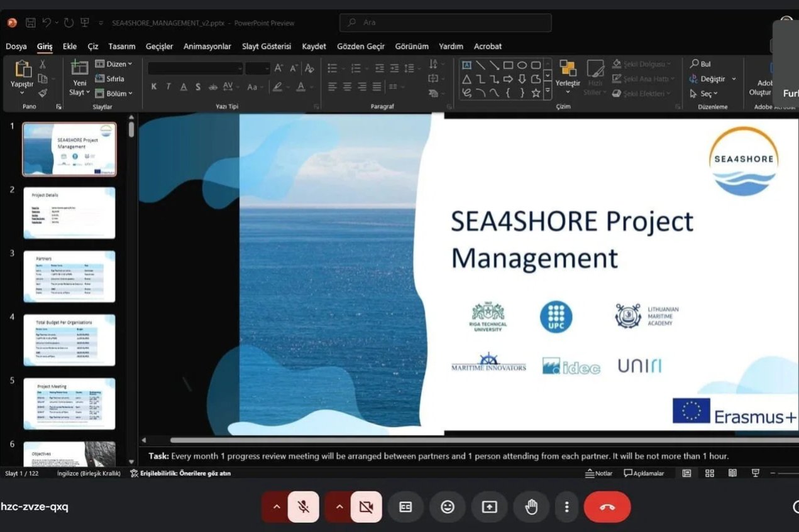799x532 pixels.
Task: Select the slide 3 Partners thumbnail
Action: [x=69, y=276]
